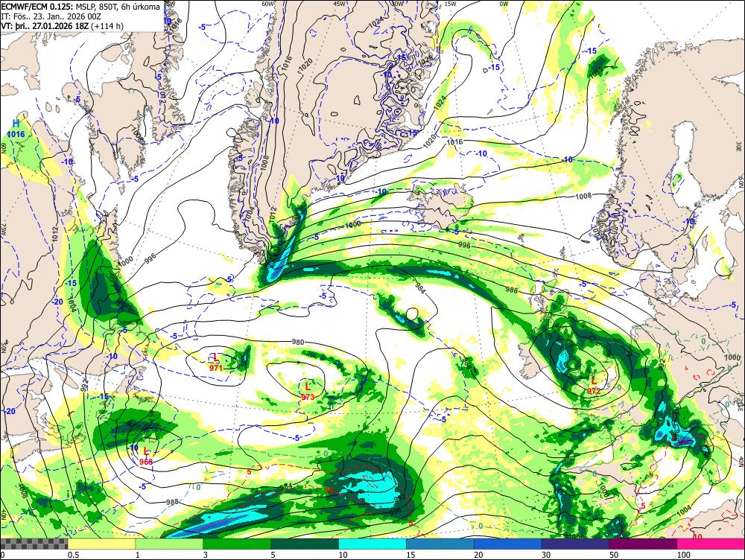Click the legend scale value '1'
745x560 pixels.
pos(138,555)
